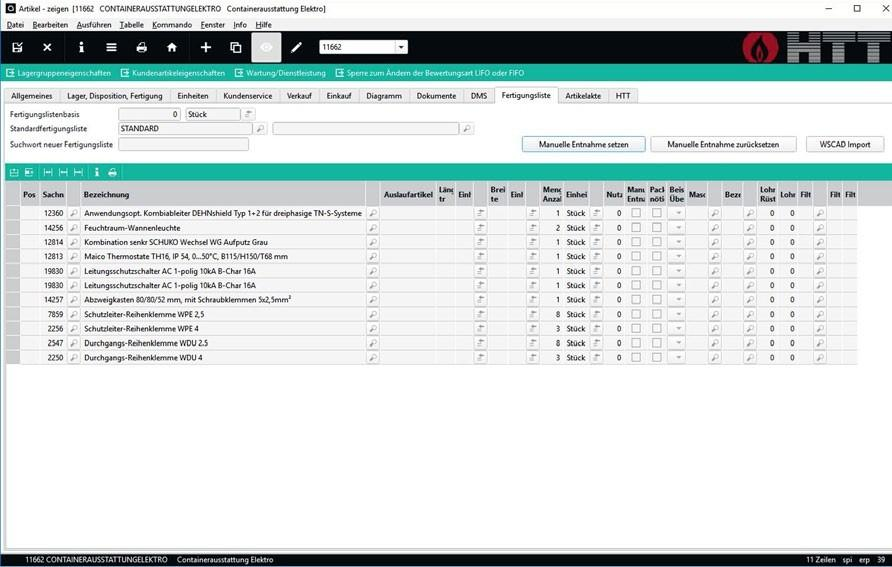Activate the eye view mode icon
The width and height of the screenshot is (892, 567).
(266, 47)
